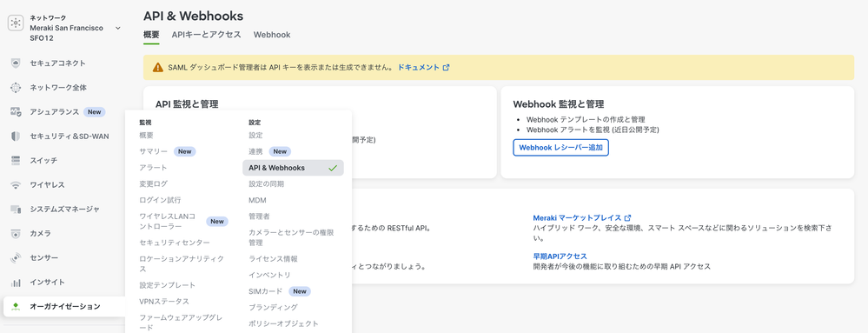Viewport: 868px width, 333px height.
Task: Select 管理者 in the flyout menu
Action: 259,216
